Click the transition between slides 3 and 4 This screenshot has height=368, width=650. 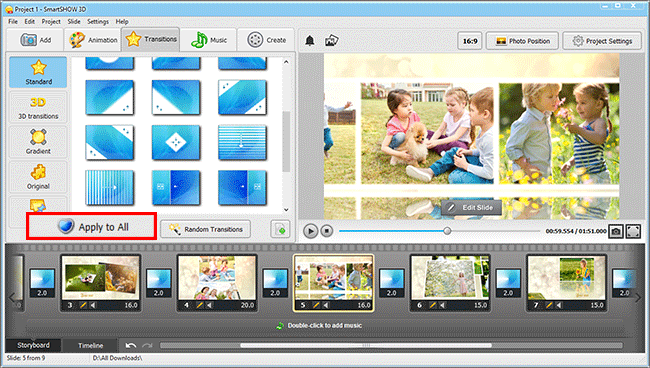click(159, 283)
